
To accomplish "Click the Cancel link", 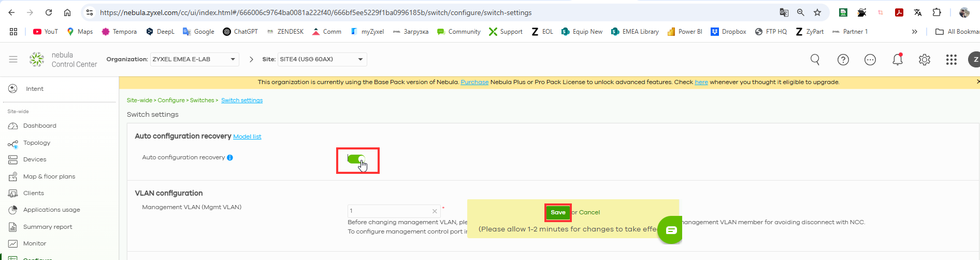I will [589, 212].
